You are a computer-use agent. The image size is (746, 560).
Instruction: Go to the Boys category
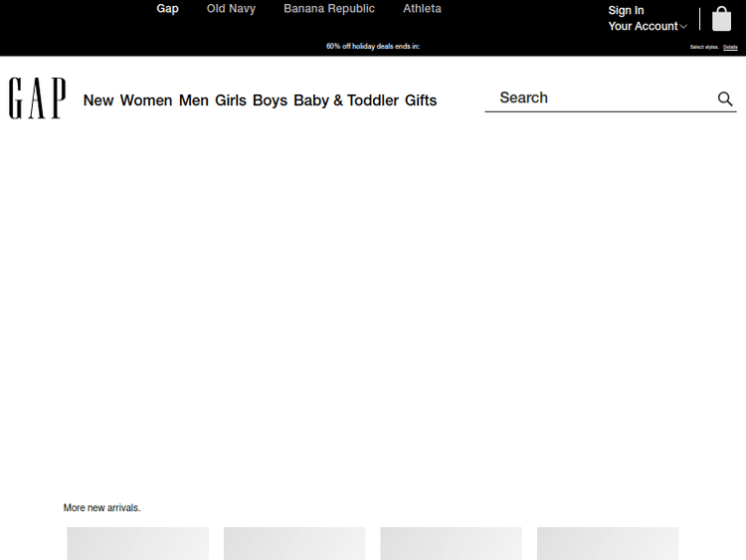point(270,100)
